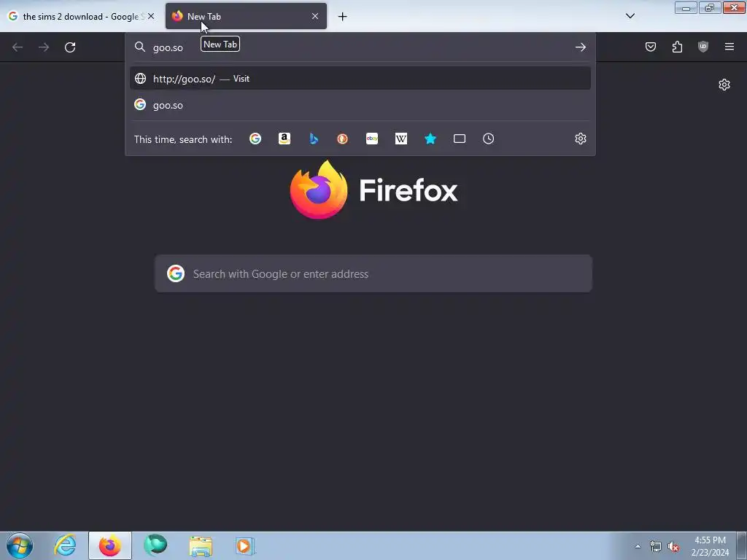Go back with the left arrow
The width and height of the screenshot is (747, 560).
[x=18, y=47]
